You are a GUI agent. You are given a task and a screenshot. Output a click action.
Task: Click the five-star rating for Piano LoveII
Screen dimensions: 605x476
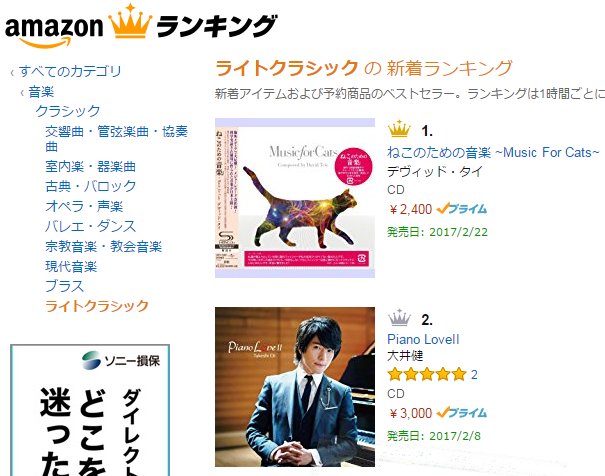(x=427, y=374)
